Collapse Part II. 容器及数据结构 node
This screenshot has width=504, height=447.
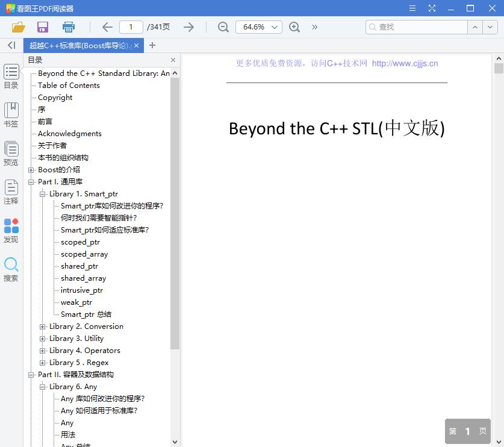[x=31, y=375]
